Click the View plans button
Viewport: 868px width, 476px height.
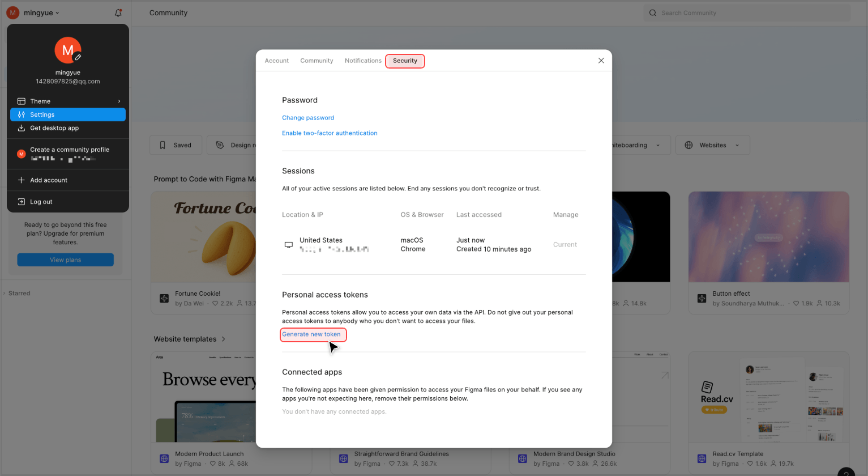tap(66, 260)
